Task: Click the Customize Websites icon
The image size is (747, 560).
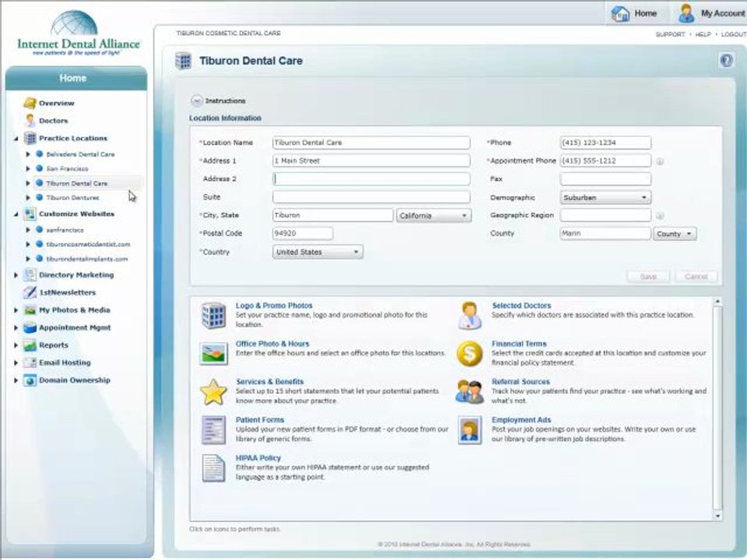Action: coord(30,214)
